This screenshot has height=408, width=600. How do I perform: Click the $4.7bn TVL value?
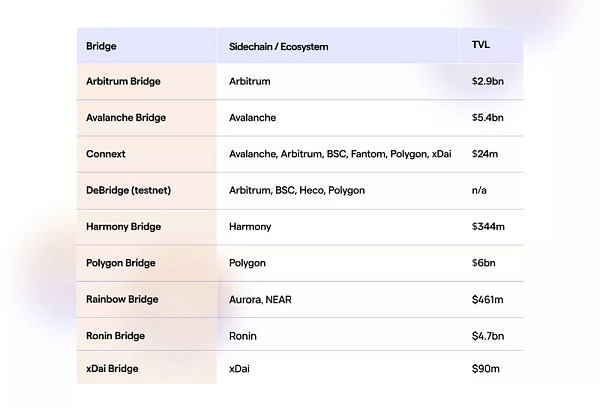click(x=488, y=336)
